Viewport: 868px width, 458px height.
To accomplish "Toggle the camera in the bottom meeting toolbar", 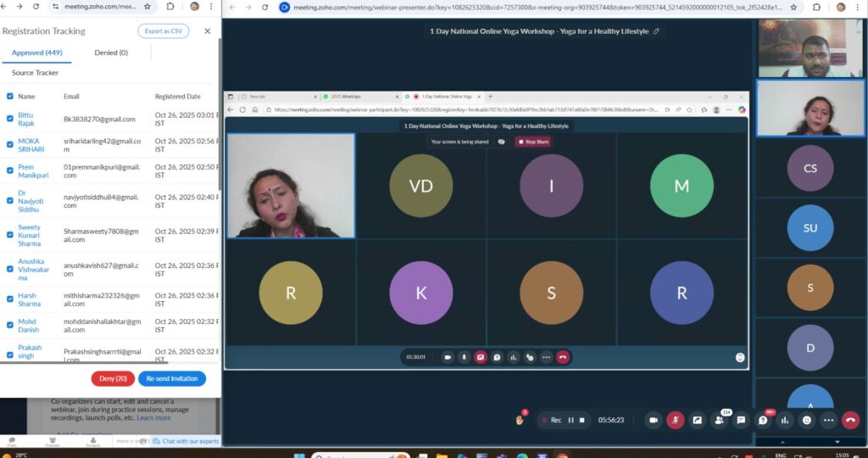I will [x=653, y=420].
